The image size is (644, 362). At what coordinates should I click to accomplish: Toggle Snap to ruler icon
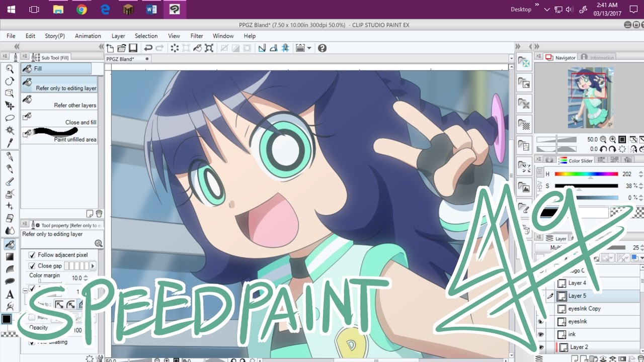click(262, 48)
